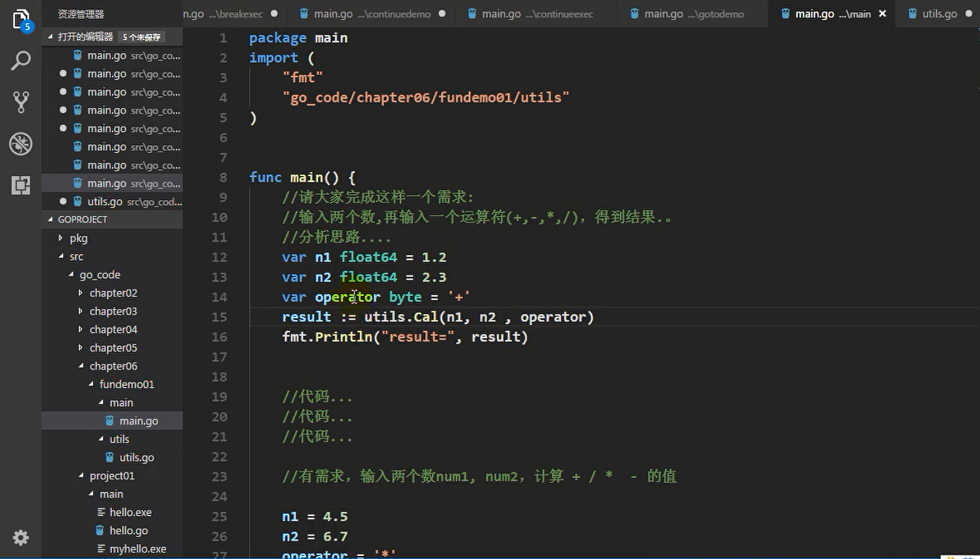980x559 pixels.
Task: Collapse the GOPROJECT section
Action: 51,219
